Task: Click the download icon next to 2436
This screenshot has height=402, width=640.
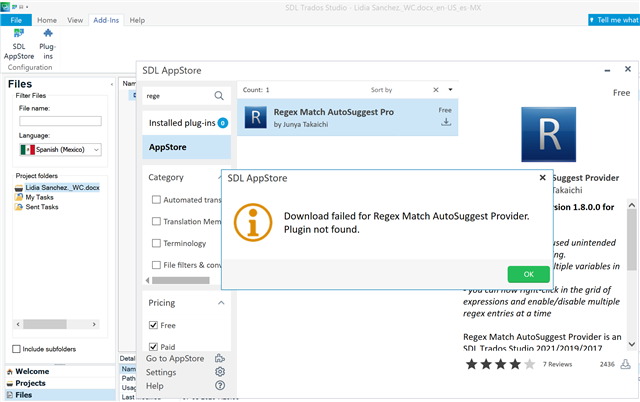Action: pyautogui.click(x=625, y=364)
